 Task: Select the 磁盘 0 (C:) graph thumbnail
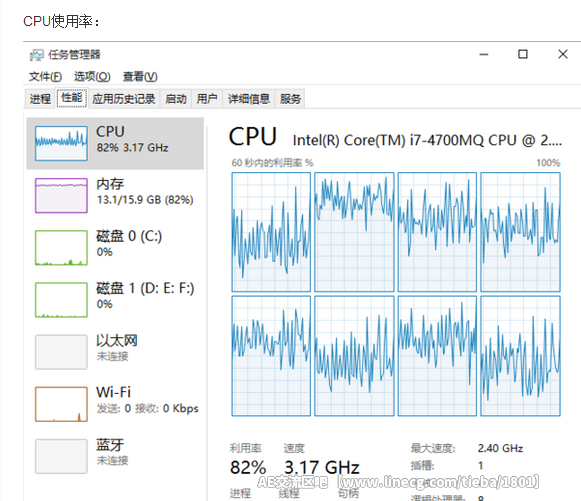point(62,248)
